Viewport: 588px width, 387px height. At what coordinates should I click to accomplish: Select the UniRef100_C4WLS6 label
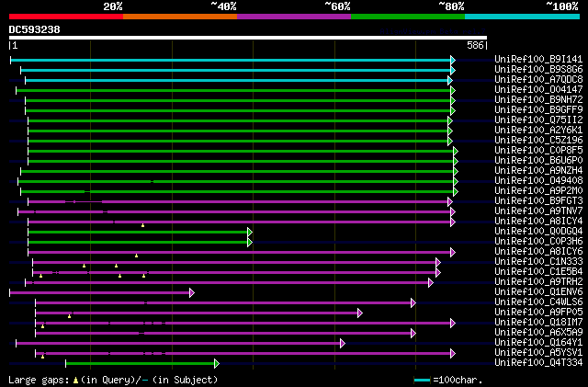coord(538,302)
